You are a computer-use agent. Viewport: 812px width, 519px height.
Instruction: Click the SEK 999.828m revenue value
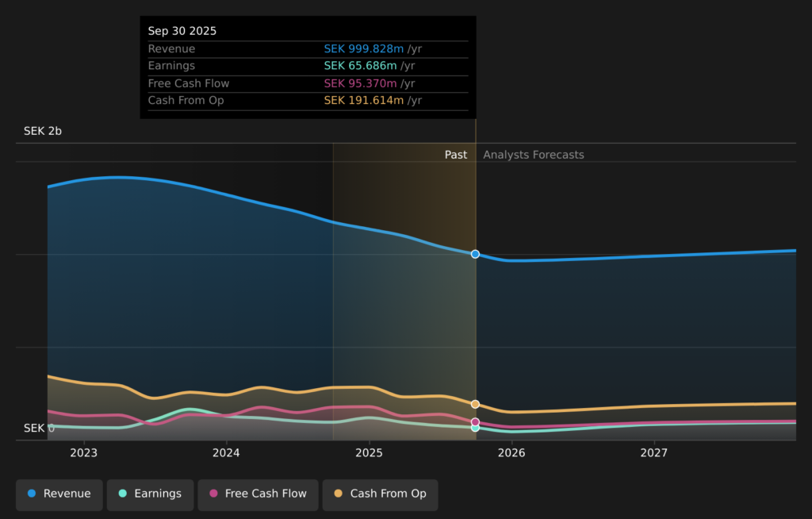[x=364, y=48]
